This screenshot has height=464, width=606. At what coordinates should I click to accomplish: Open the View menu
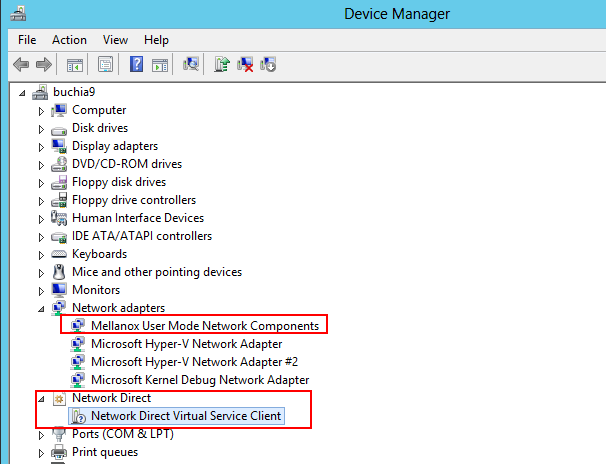pos(115,40)
